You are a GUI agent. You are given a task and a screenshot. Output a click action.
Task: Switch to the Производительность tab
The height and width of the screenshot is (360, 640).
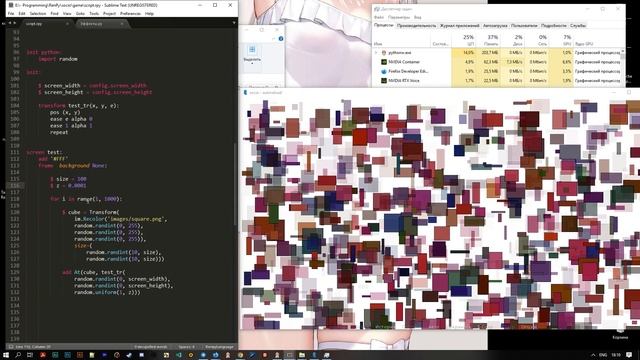(x=416, y=25)
